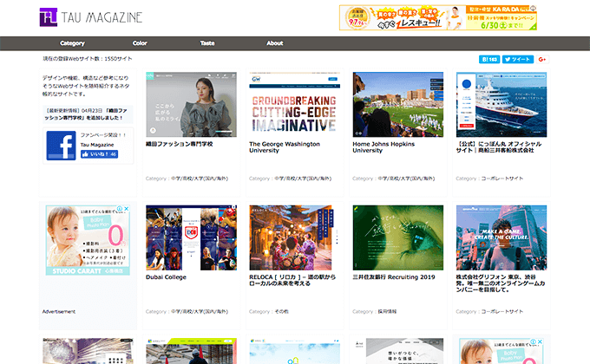590x364 pixels.
Task: Open the Make a Game Create the Culture thumbnail
Action: [x=501, y=237]
